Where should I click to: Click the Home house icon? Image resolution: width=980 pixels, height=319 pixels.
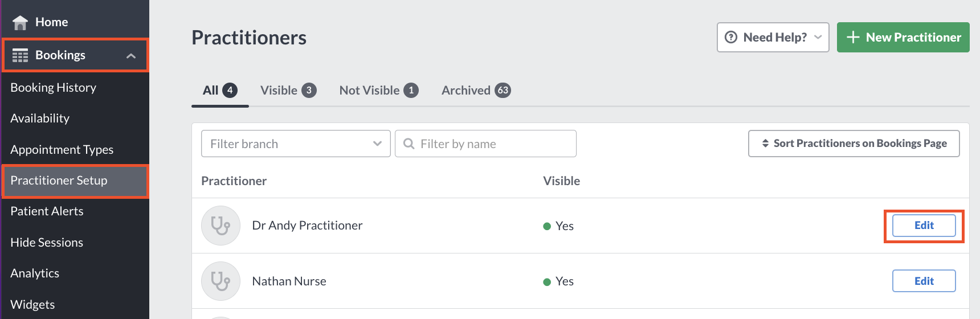20,22
